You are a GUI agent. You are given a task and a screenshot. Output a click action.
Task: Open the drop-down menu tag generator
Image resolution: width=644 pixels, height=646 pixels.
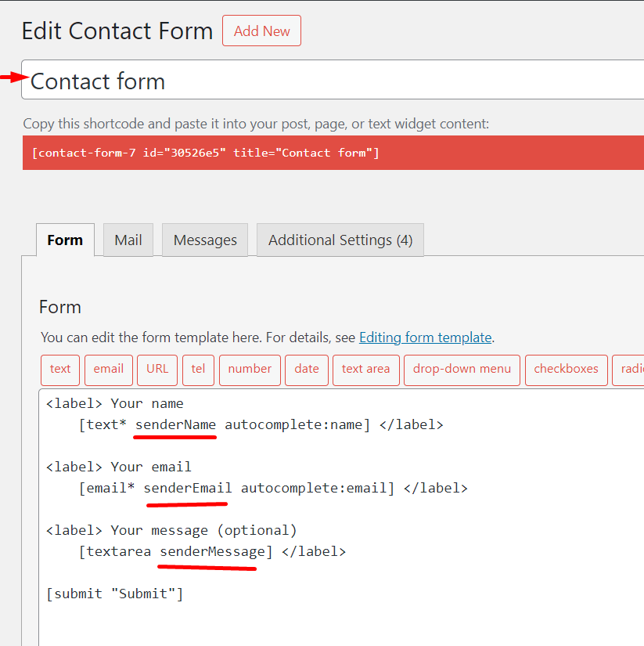coord(462,370)
